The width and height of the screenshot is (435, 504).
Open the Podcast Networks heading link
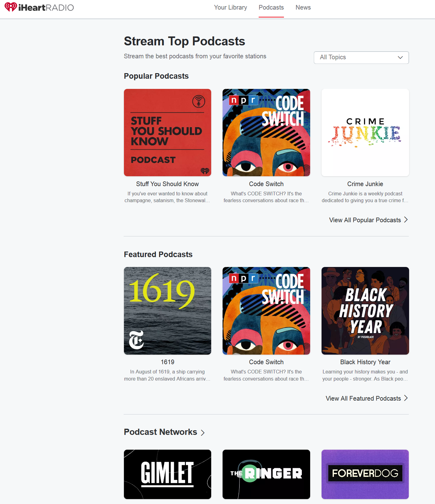click(x=160, y=432)
